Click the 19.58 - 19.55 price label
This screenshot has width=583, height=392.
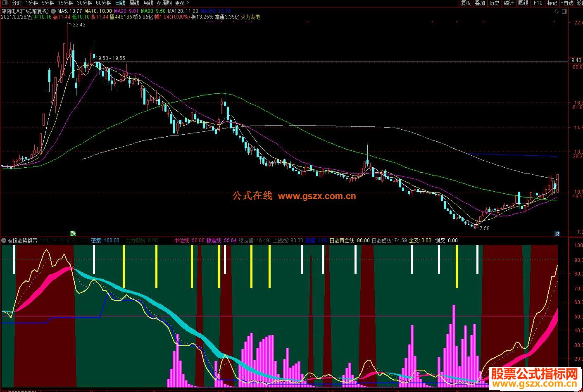[110, 58]
